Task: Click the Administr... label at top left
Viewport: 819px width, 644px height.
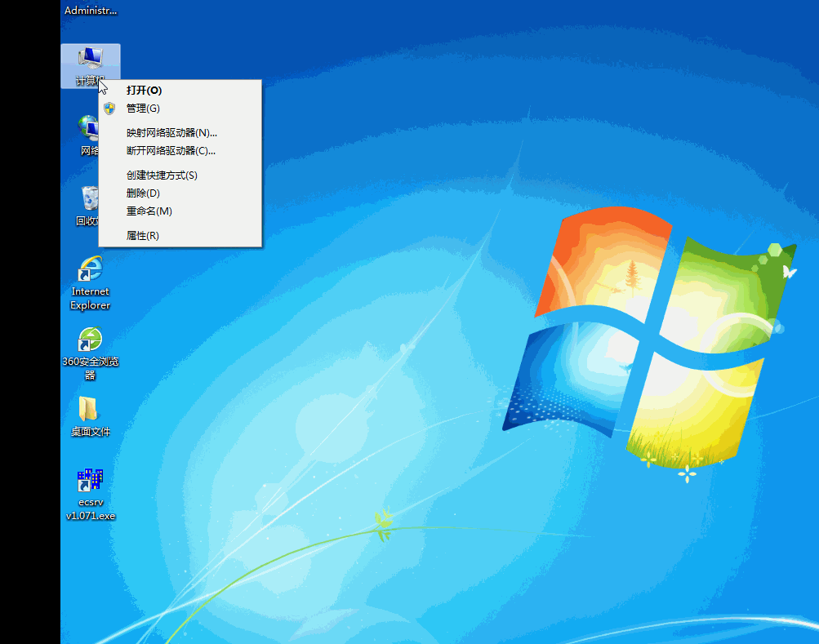Action: click(x=91, y=11)
